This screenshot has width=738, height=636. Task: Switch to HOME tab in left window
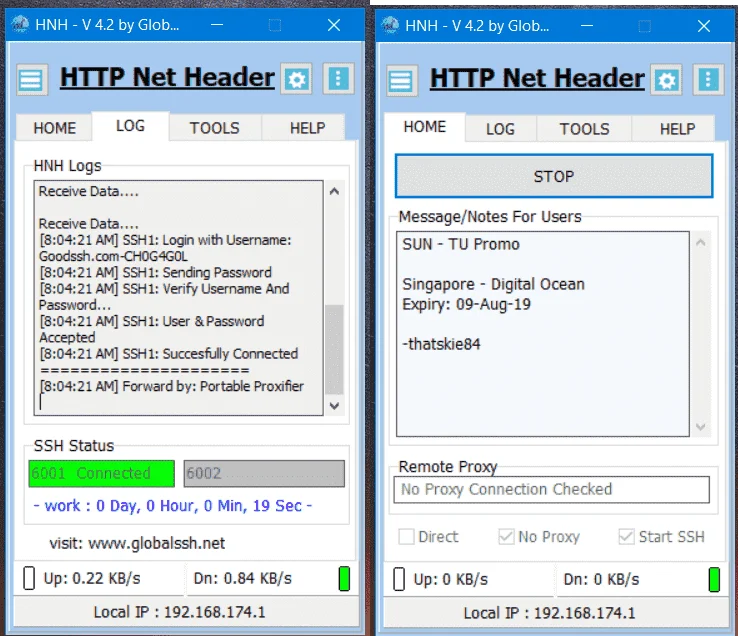point(54,128)
